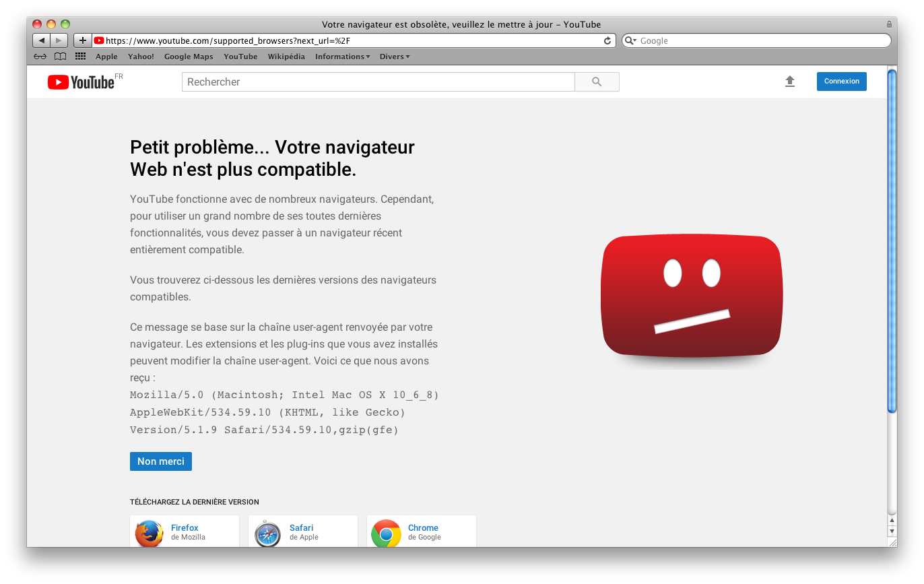Open the Safari download link

[x=301, y=528]
